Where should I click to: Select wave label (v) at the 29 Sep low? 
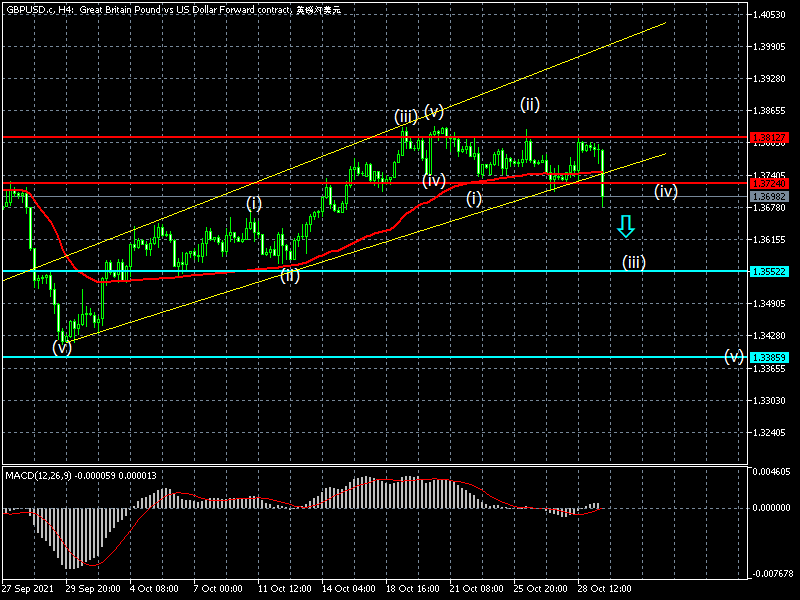pos(62,348)
